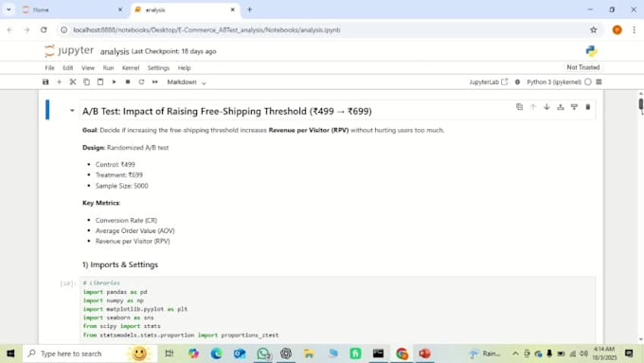Open the File menu

(49, 68)
